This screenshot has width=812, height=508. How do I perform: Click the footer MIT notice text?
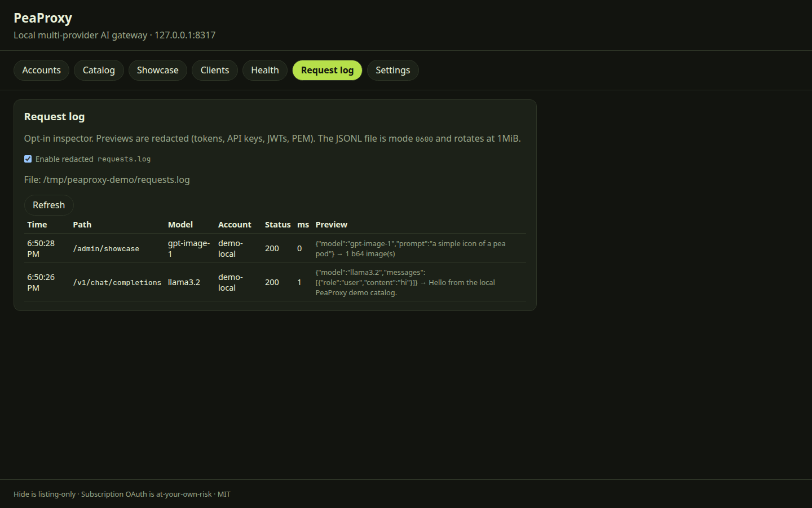pyautogui.click(x=122, y=494)
